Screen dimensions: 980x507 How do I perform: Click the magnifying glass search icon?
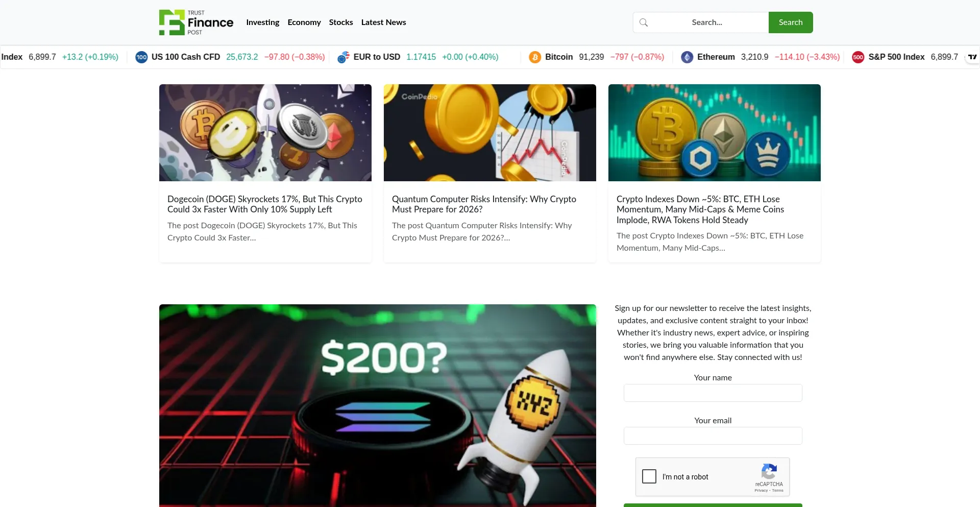point(644,22)
